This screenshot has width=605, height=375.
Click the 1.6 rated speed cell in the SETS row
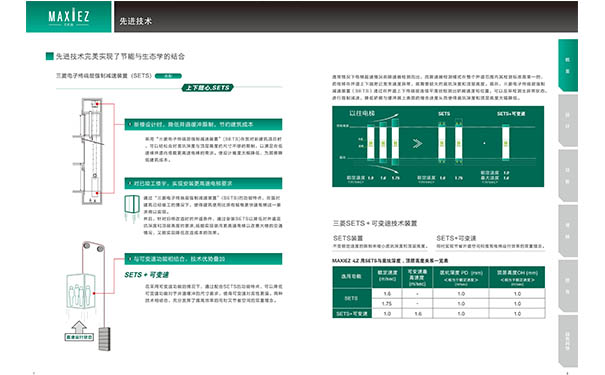387,294
